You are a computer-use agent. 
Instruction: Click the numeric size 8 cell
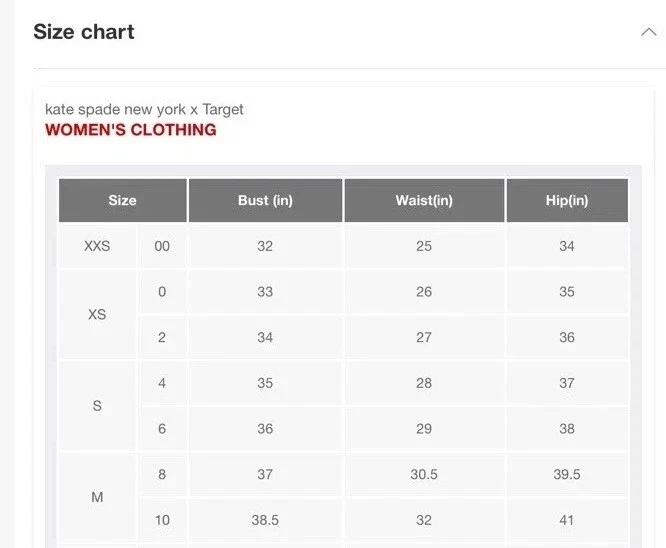(x=162, y=474)
